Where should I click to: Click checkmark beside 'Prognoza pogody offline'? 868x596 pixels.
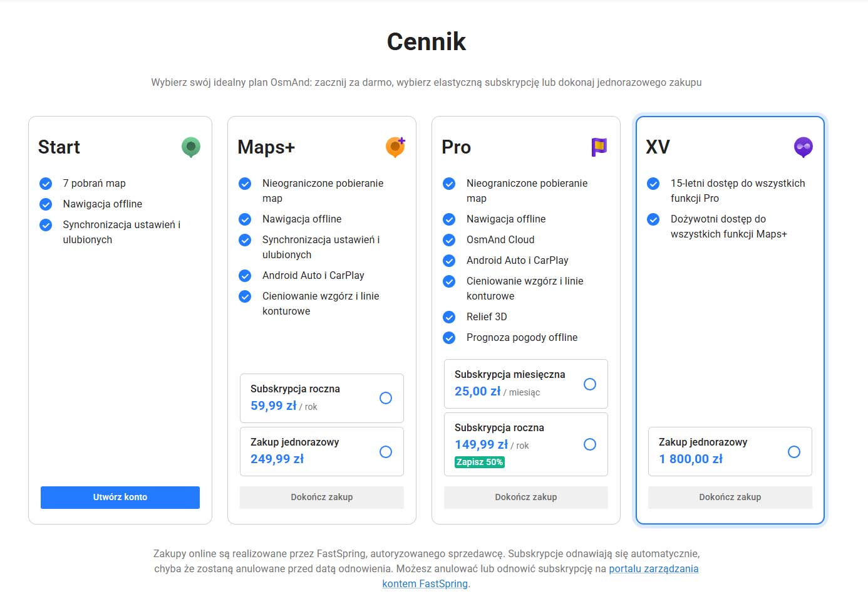(449, 338)
